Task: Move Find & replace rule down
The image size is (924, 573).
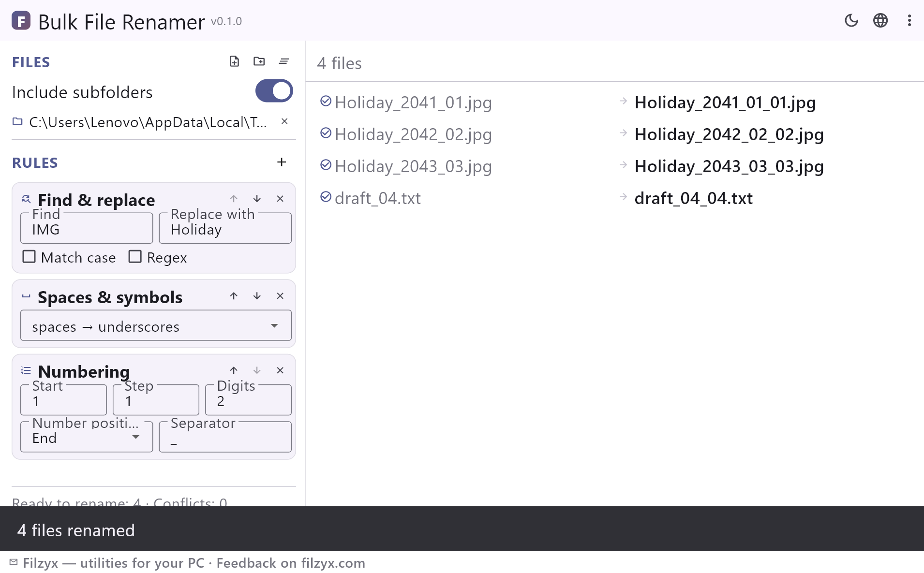Action: point(257,199)
